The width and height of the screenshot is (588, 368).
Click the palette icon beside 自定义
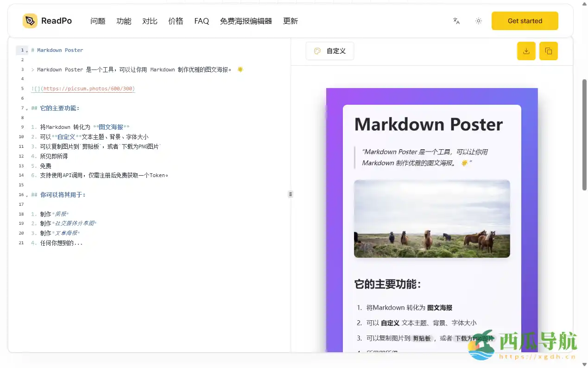(318, 51)
